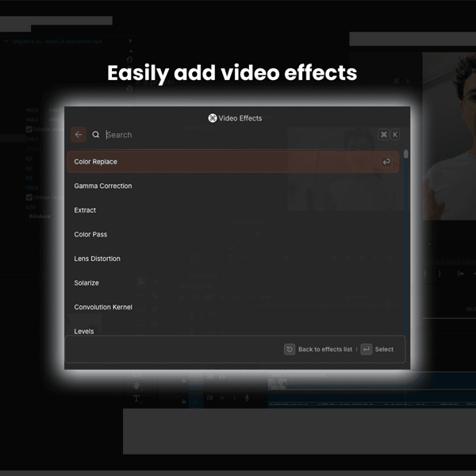Click the search magnifier icon

(96, 135)
